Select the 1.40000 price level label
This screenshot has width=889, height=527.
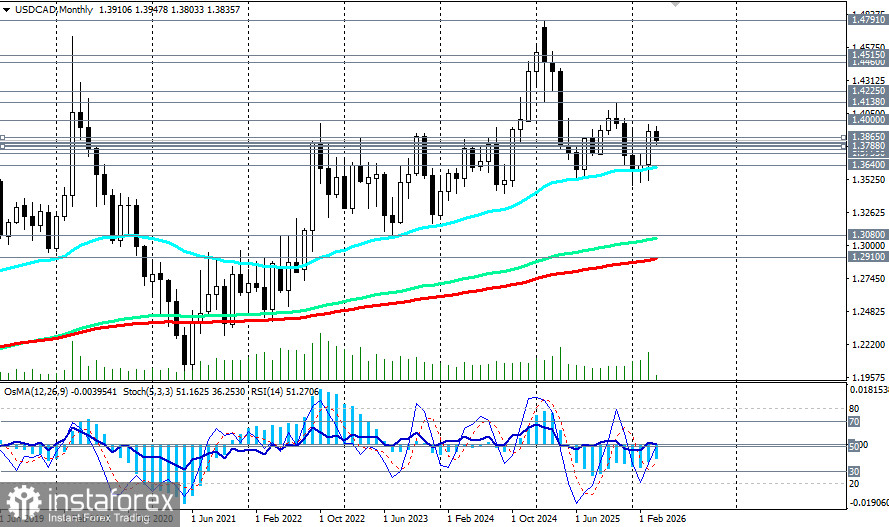click(866, 119)
